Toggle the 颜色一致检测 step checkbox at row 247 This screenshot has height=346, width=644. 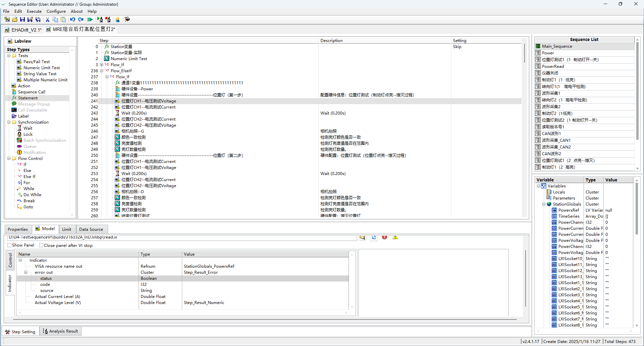coord(117,137)
